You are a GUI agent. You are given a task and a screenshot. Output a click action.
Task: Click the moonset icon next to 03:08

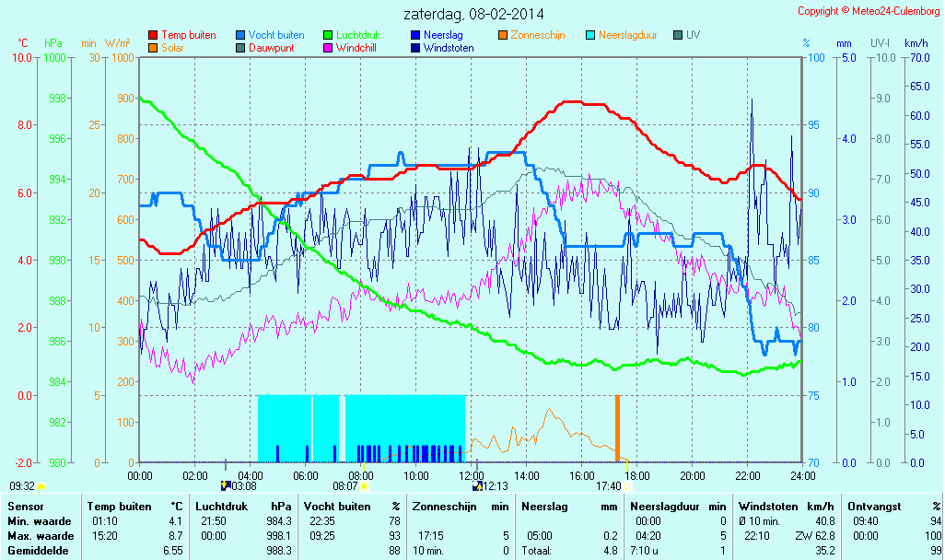point(226,485)
